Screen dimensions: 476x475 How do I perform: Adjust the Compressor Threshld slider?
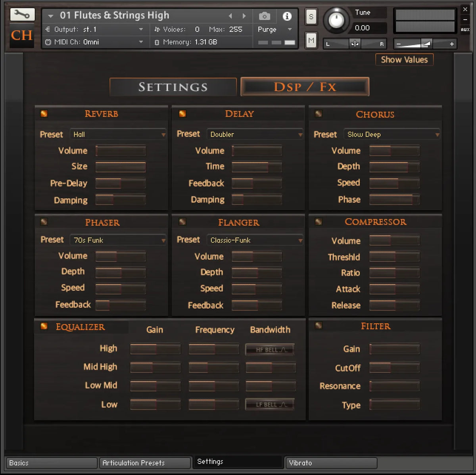click(x=394, y=257)
